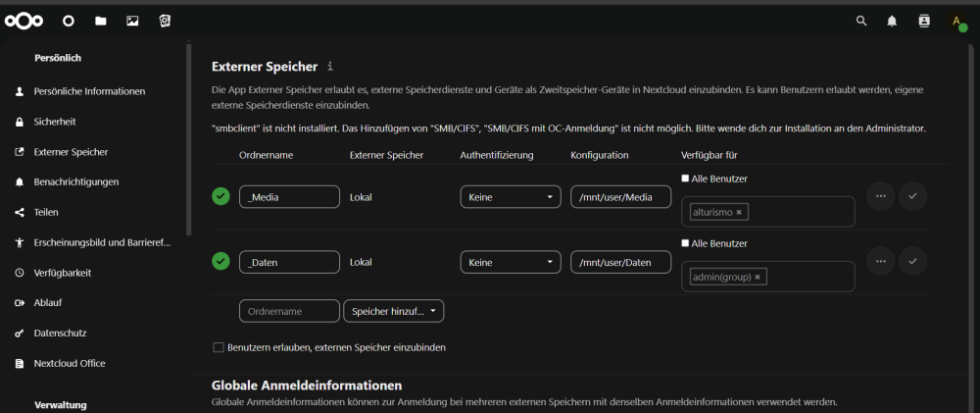980x413 pixels.
Task: Enable Alle Benutzer for _Media
Action: tap(685, 179)
